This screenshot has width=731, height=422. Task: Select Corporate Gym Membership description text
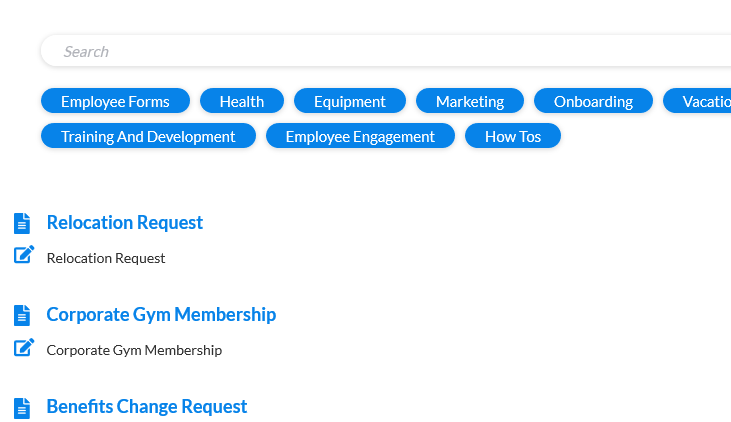point(134,350)
